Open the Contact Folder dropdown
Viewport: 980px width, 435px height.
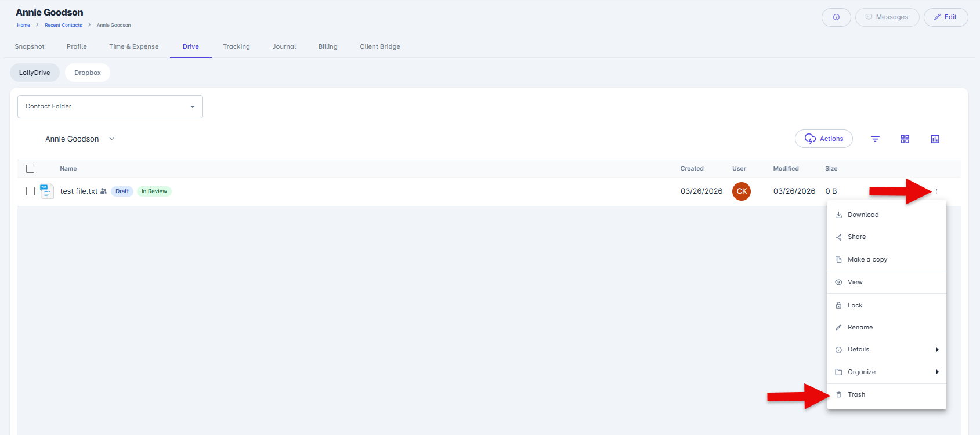click(x=110, y=107)
